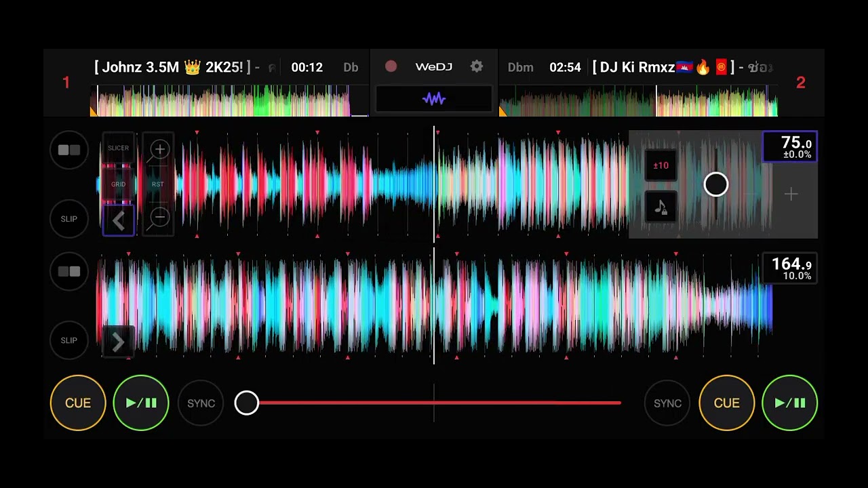Zoom out the deck 1 waveform

(x=159, y=218)
